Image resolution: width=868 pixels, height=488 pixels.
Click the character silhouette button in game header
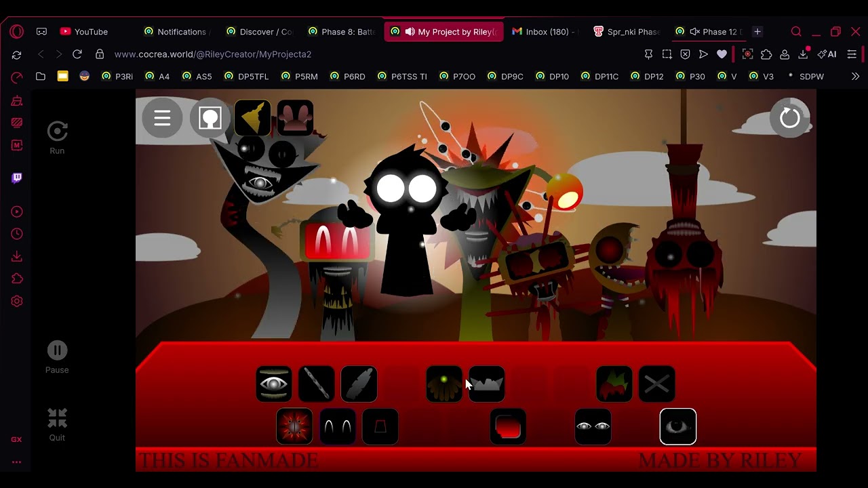click(210, 119)
